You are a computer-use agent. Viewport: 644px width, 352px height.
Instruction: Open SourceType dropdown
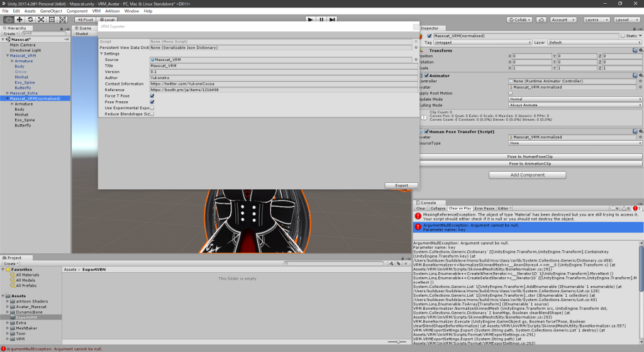(575, 143)
